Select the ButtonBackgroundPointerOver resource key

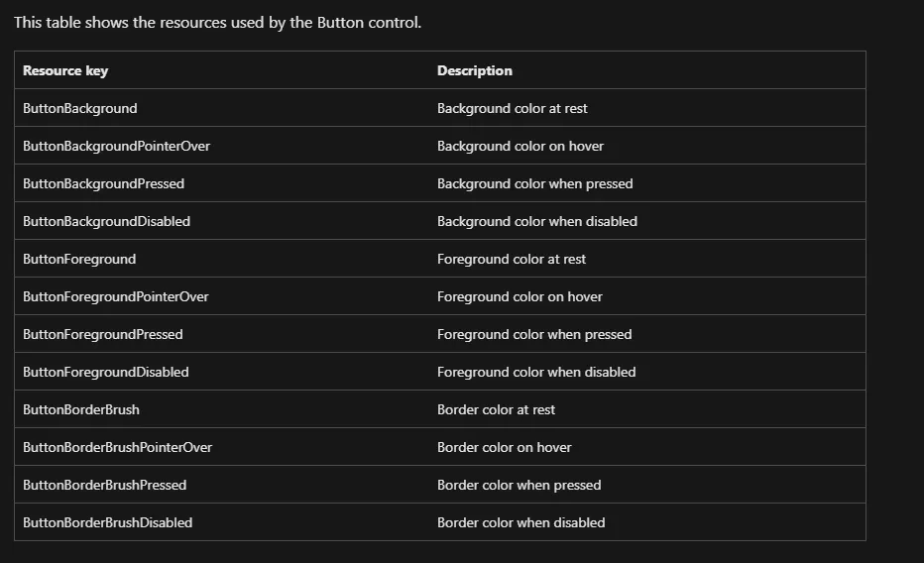click(x=116, y=146)
